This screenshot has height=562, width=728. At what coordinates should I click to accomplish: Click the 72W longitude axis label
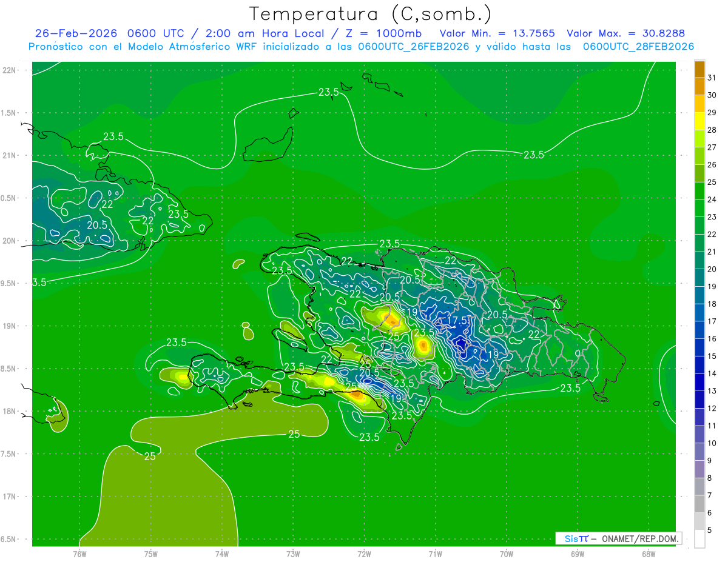[364, 554]
